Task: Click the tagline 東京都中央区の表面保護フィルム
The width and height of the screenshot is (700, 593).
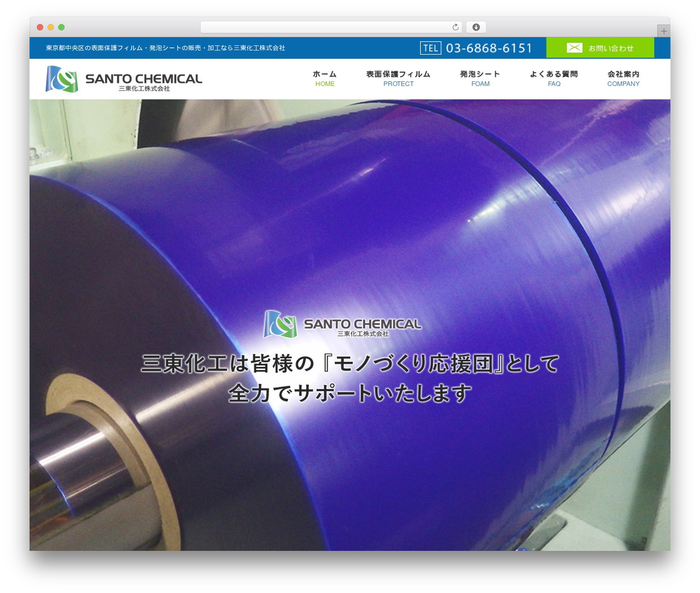Action: tap(165, 48)
